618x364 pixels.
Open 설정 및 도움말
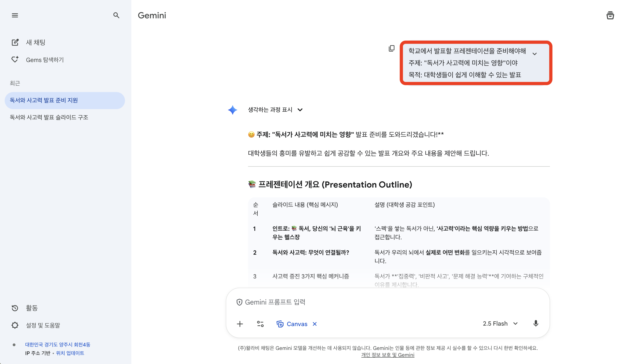point(43,325)
